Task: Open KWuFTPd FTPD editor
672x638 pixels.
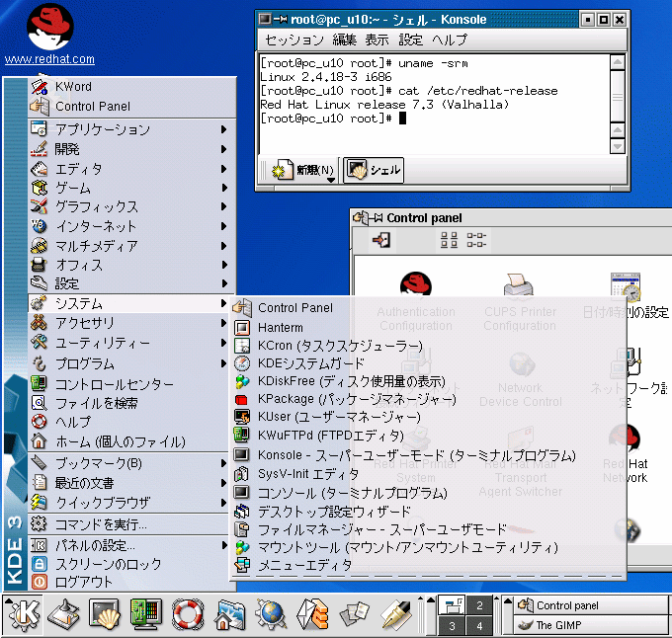Action: (x=429, y=436)
